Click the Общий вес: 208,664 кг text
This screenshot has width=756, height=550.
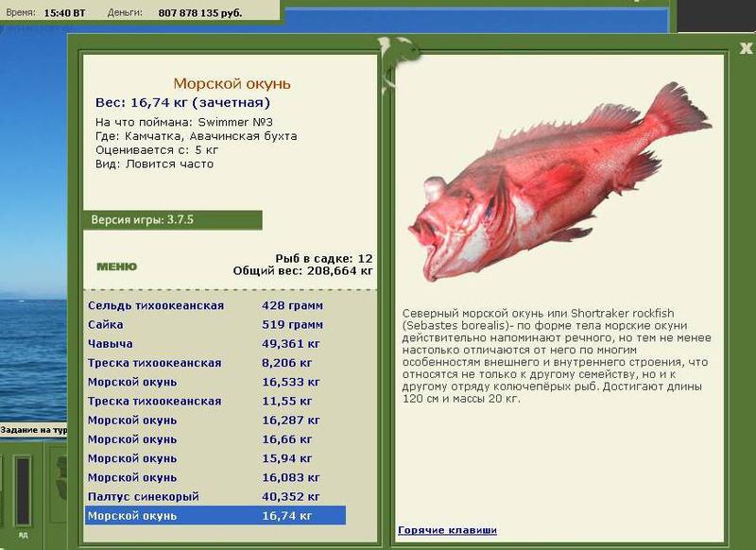pos(302,271)
